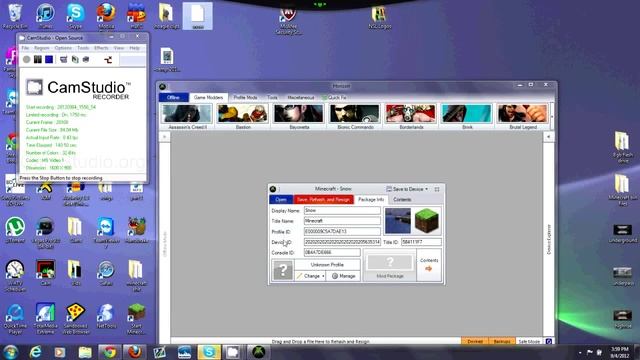Open the Effects menu in CamStudio
Viewport: 640px width, 360px height.
101,48
